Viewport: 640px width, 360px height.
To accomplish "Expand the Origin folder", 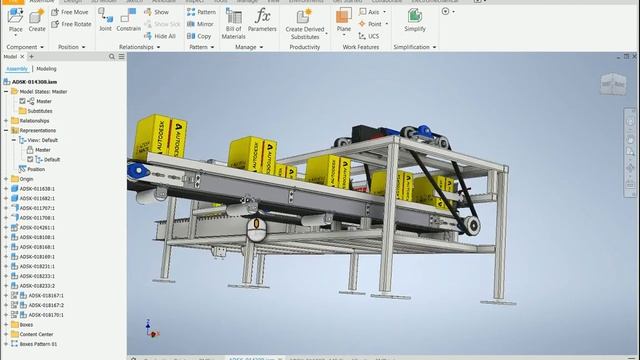I will [x=6, y=179].
